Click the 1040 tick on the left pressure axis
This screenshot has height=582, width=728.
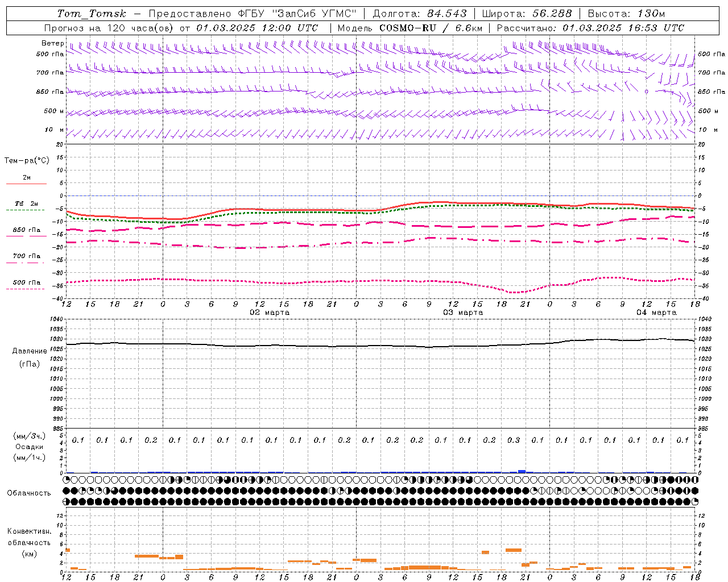click(57, 319)
